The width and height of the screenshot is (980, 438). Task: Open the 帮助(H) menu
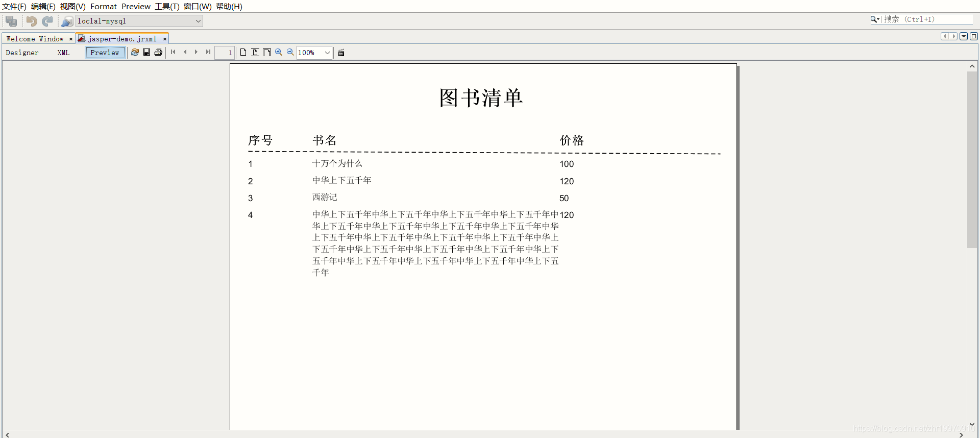(x=229, y=6)
